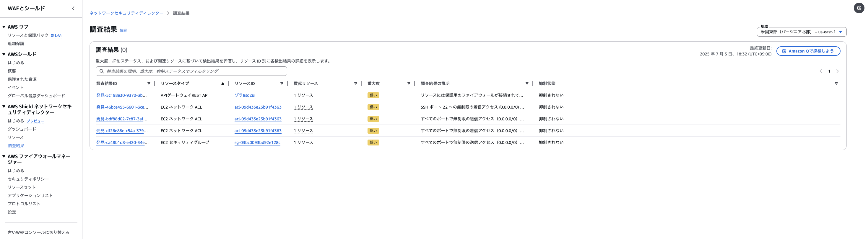Screen dimensions: 868x239
Task: Click 1 リソース in APIゲートウェイ row
Action: [303, 95]
